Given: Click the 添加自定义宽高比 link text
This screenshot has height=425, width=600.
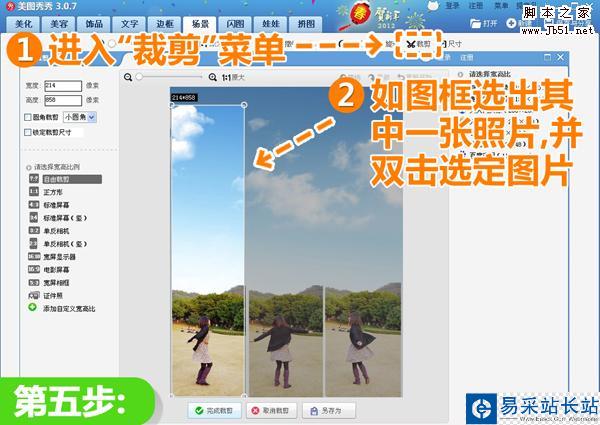Looking at the screenshot, I should tap(69, 309).
